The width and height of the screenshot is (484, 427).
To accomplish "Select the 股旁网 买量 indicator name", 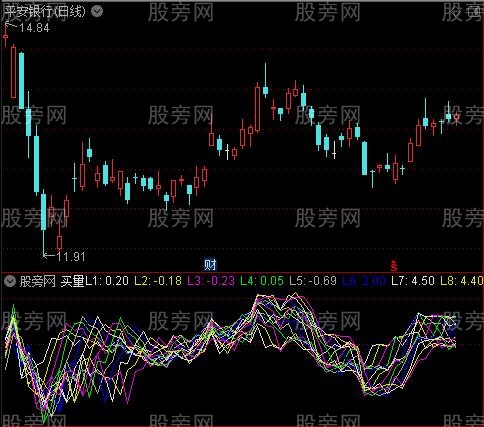I will (x=52, y=281).
